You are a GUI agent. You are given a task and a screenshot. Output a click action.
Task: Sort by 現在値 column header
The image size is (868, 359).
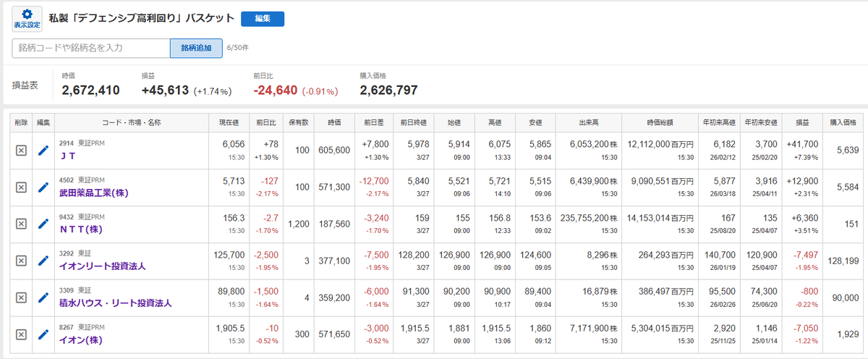tap(229, 122)
